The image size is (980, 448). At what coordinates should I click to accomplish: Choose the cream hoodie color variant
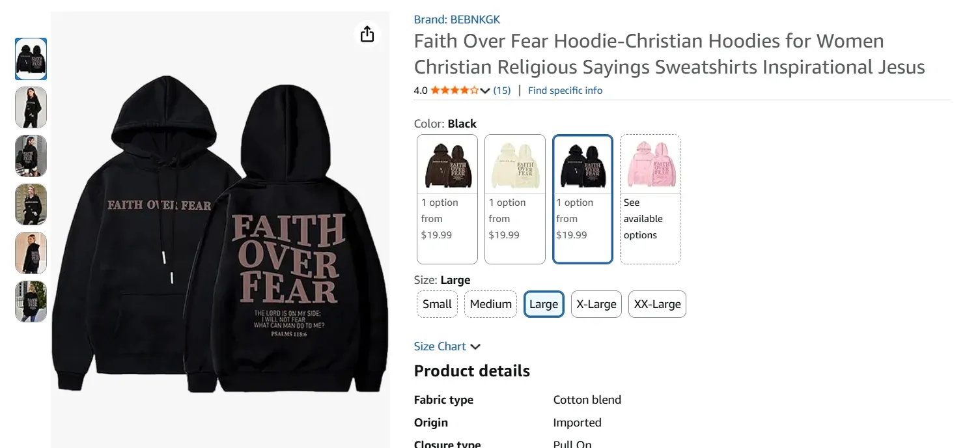click(514, 163)
